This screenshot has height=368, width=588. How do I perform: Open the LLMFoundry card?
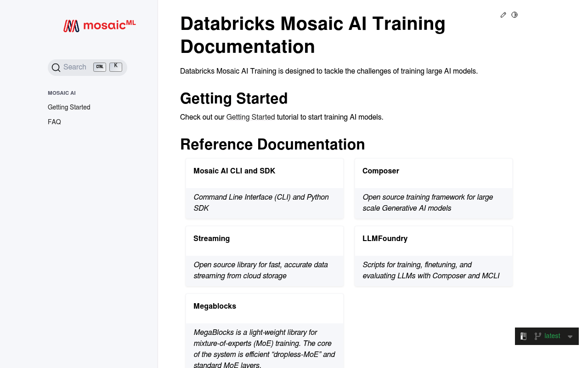[434, 256]
